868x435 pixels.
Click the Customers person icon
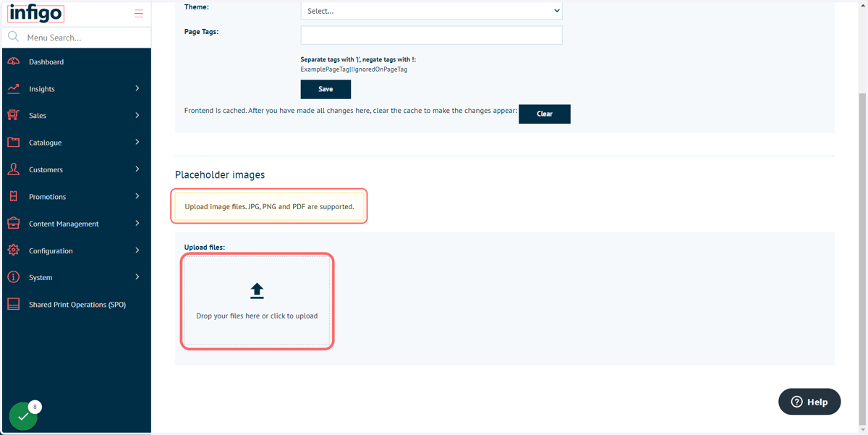13,169
